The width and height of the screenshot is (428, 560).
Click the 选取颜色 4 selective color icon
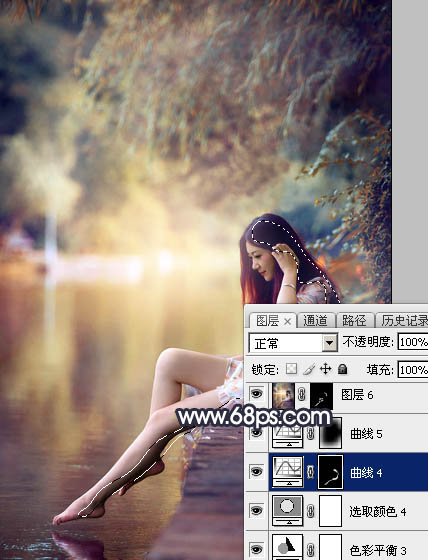(x=288, y=511)
